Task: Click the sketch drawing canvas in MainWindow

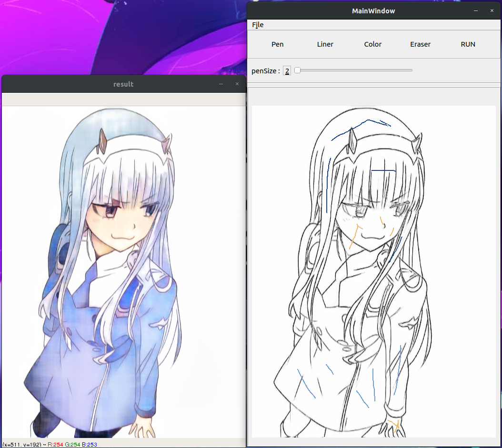Action: (x=373, y=271)
